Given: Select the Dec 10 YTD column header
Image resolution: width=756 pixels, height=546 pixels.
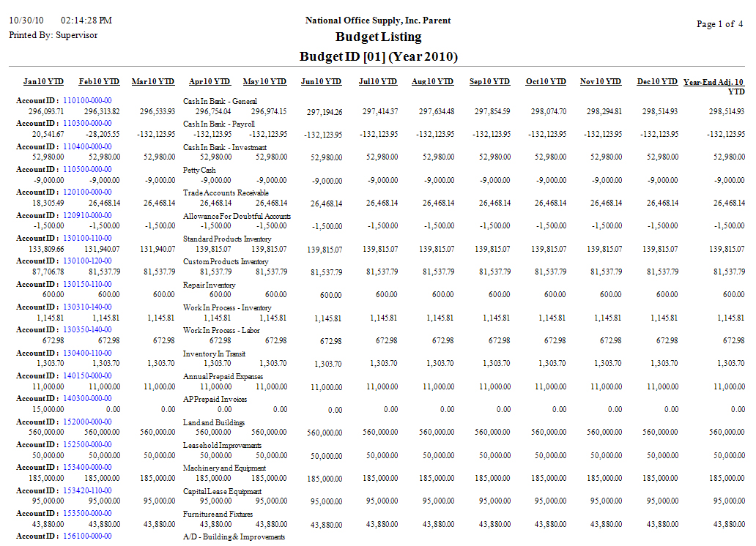Looking at the screenshot, I should pos(657,82).
